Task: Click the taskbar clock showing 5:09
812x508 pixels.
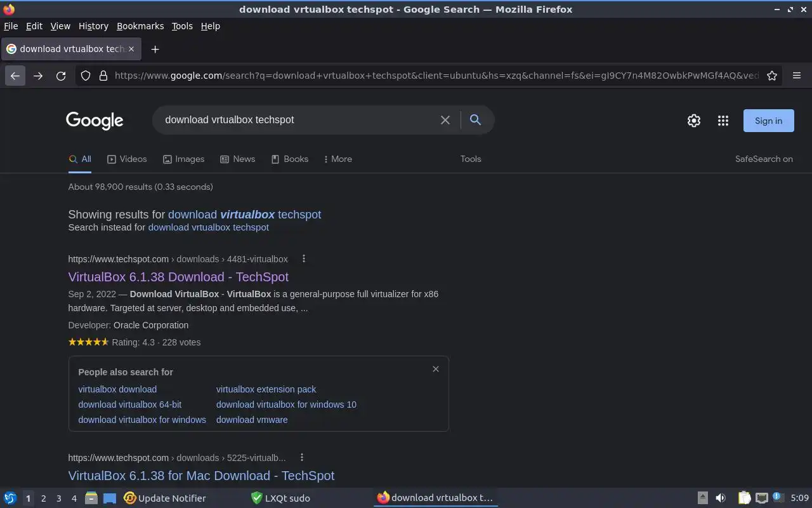Action: point(799,498)
